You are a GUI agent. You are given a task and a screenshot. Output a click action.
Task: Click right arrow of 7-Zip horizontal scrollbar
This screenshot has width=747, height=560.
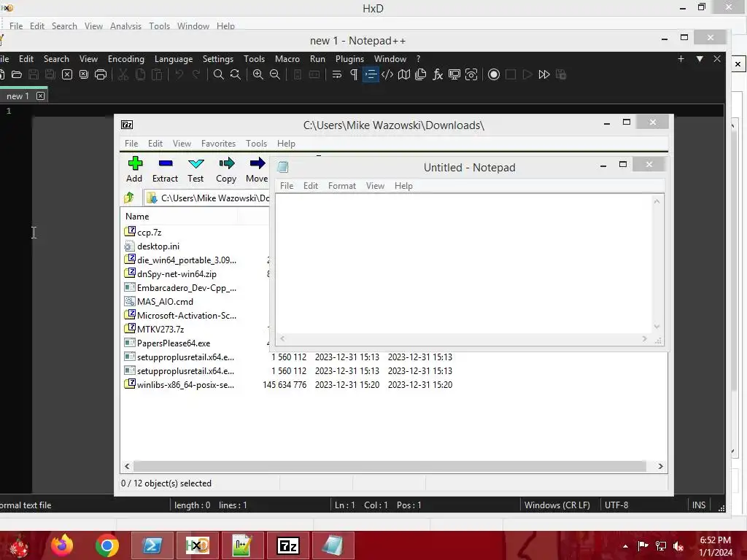click(660, 466)
